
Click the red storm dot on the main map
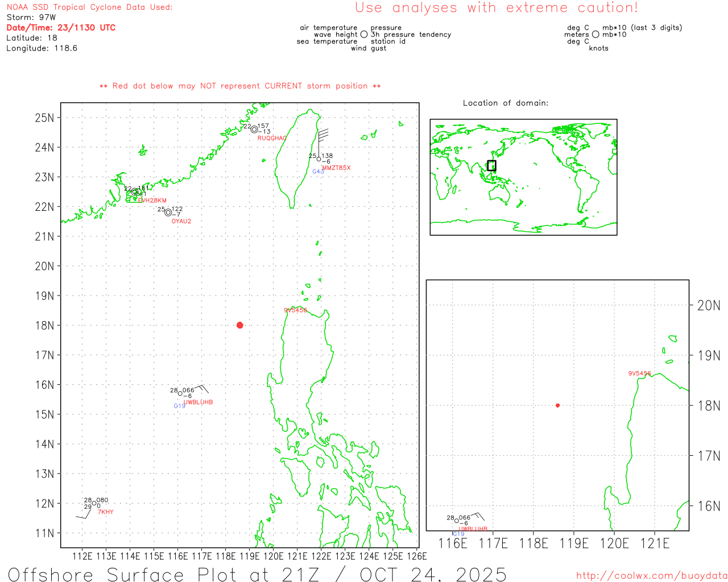coord(239,325)
